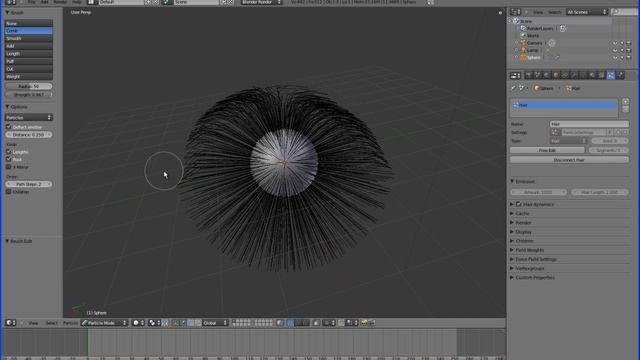Click the Sphere mesh icon in outliner
This screenshot has width=640, height=360.
[523, 58]
